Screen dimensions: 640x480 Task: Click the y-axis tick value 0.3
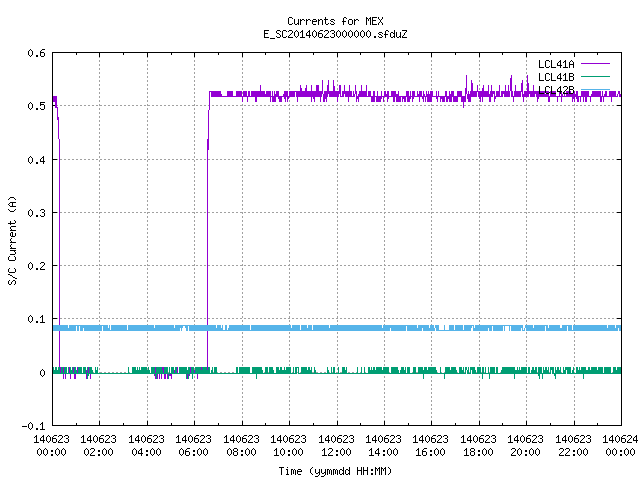point(36,213)
